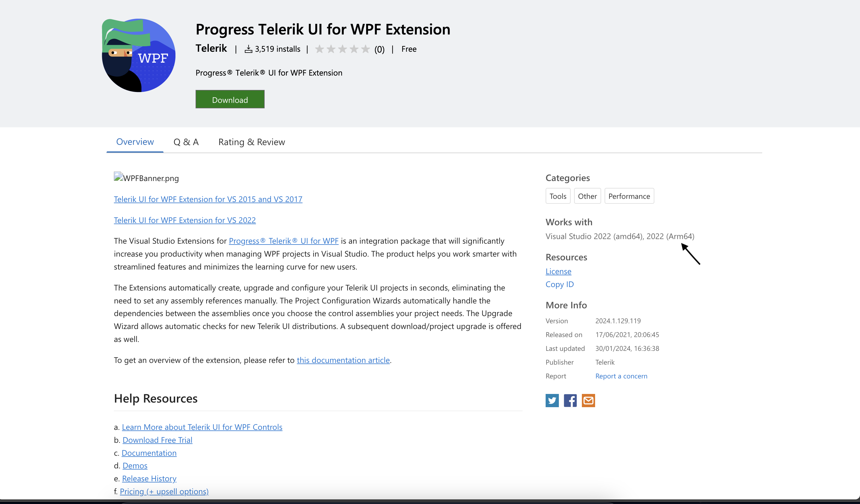The width and height of the screenshot is (860, 504).
Task: Click the Other category tag
Action: (x=587, y=196)
